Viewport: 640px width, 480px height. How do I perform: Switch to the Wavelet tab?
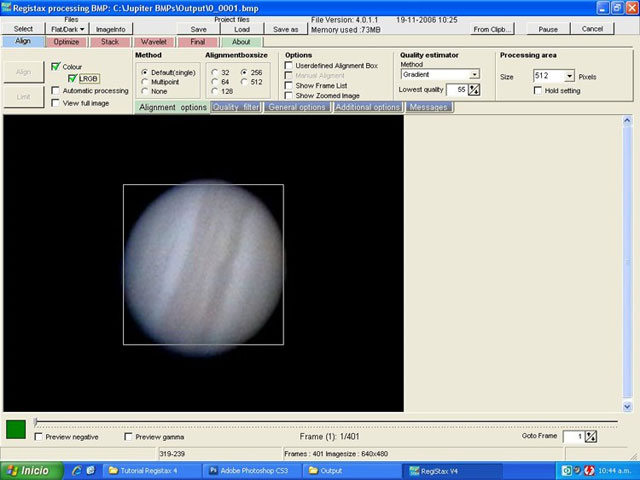pos(154,42)
